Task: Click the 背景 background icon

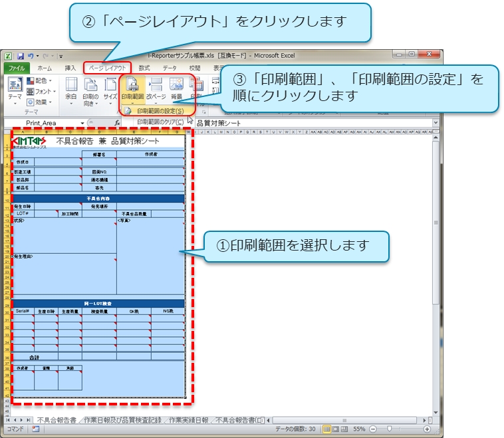Action: (176, 84)
